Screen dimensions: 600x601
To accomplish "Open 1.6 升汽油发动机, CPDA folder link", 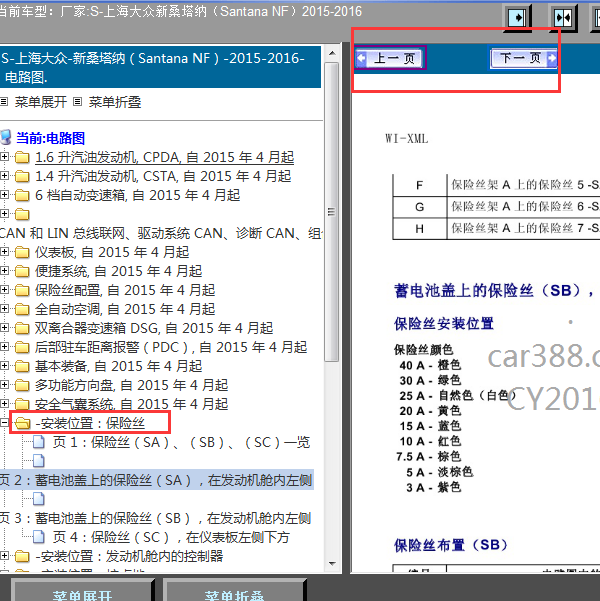I will 164,158.
